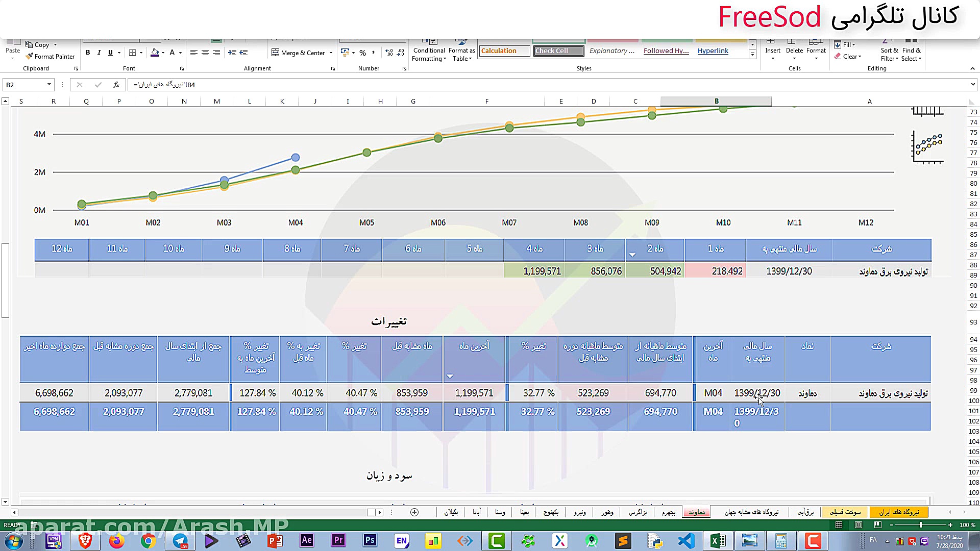The width and height of the screenshot is (980, 551).
Task: Open Merge & Center dropdown arrow
Action: (x=331, y=53)
